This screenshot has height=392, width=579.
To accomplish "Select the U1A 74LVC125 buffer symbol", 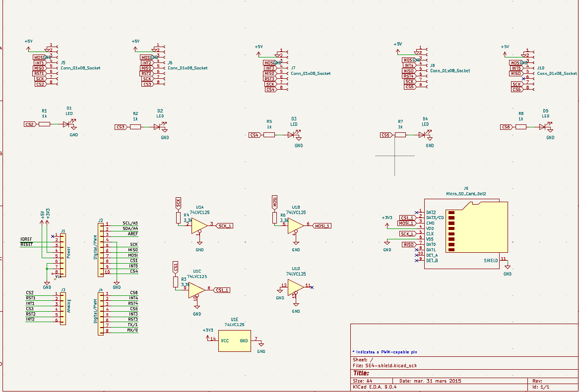I will [x=199, y=225].
